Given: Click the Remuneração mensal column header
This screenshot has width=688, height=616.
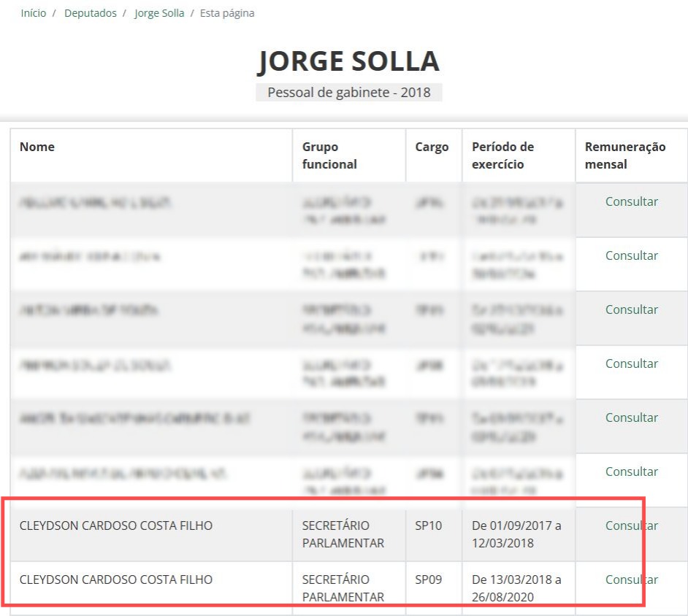Looking at the screenshot, I should pos(624,155).
